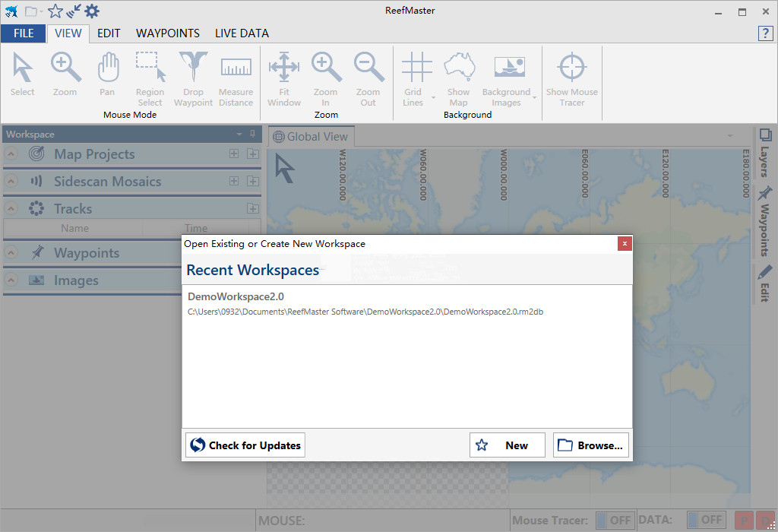Open the Waypoints side panel tab
The width and height of the screenshot is (778, 532).
[764, 221]
